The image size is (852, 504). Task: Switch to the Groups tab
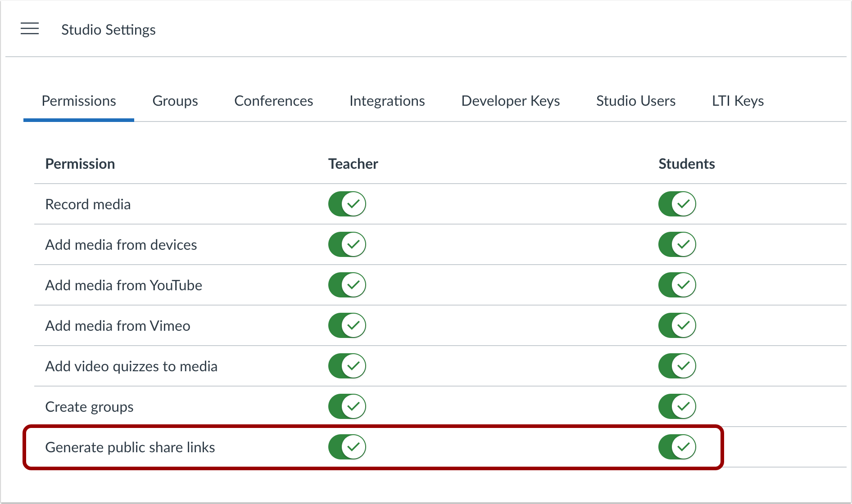tap(175, 101)
